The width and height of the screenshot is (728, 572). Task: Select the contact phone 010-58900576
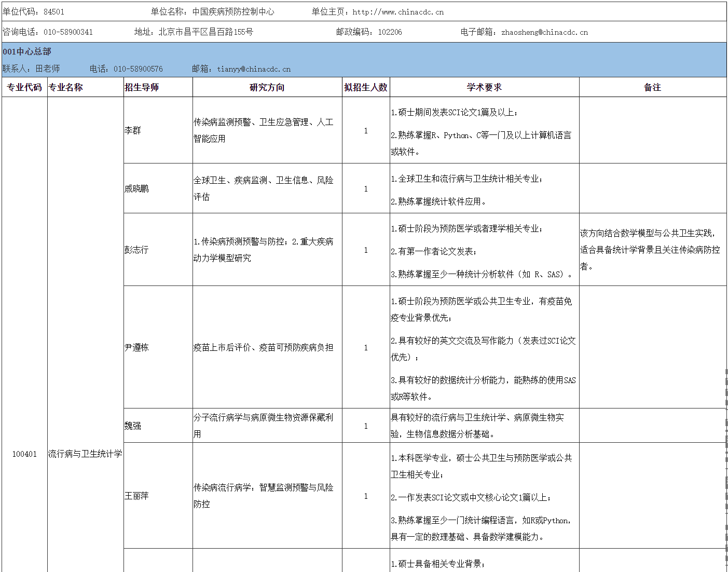click(138, 69)
